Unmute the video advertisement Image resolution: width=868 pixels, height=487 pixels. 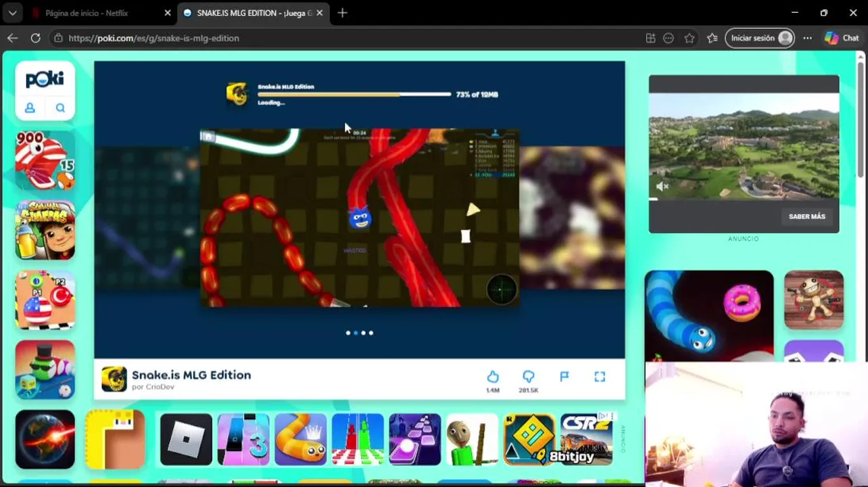662,187
